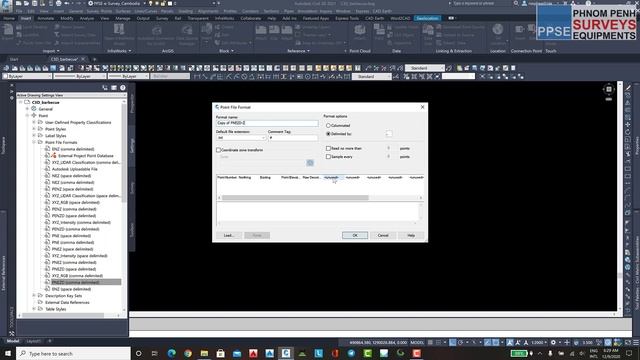Click the New drawing icon in the quick access toolbar
This screenshot has height=360, width=640.
coord(18,3)
